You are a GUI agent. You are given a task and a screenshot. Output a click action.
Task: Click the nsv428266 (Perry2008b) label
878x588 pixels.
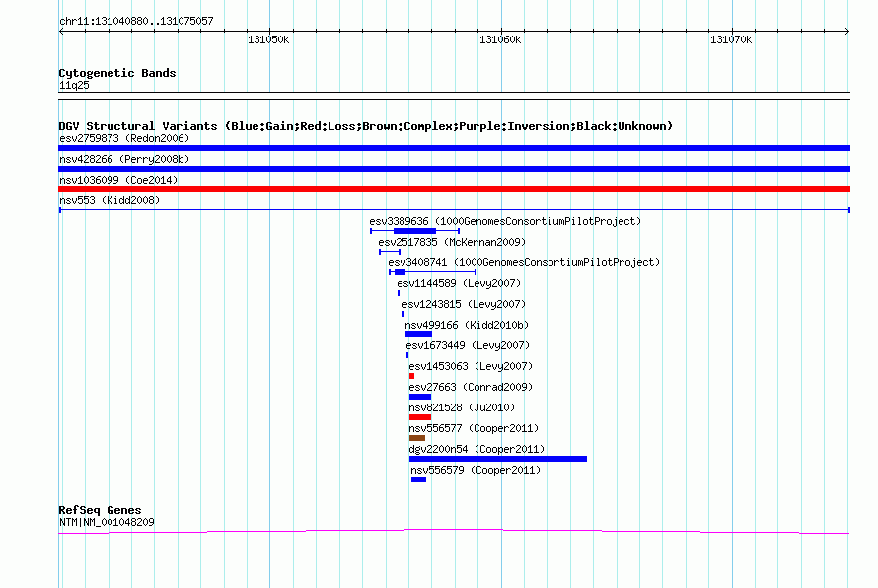(x=124, y=159)
